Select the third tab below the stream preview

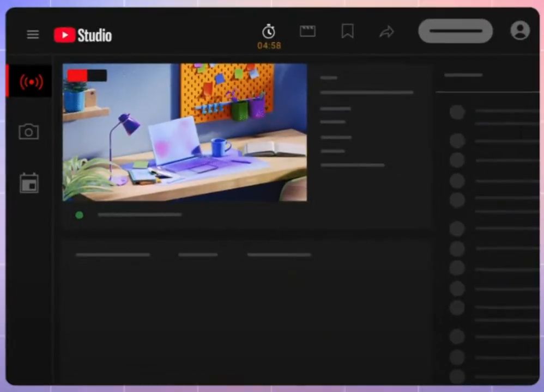click(x=279, y=255)
